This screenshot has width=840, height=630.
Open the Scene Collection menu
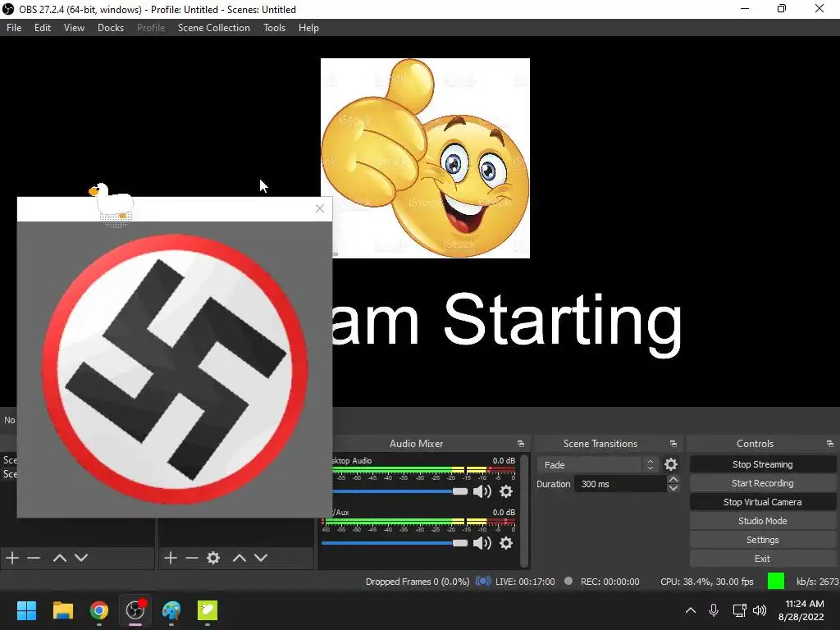point(214,28)
